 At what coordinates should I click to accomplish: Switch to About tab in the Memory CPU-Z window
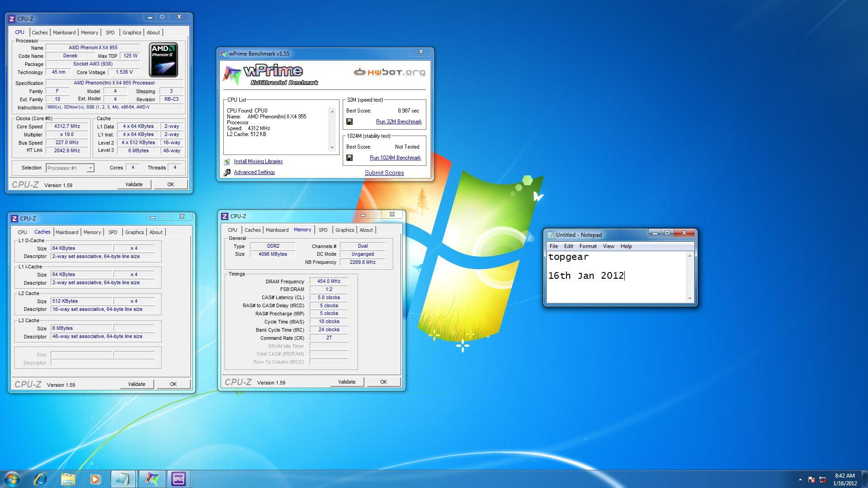click(366, 230)
